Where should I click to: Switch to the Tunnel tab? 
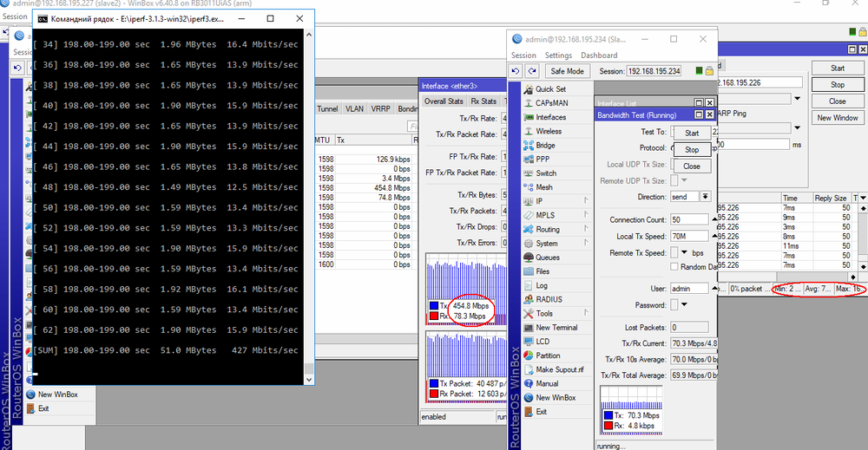click(327, 109)
